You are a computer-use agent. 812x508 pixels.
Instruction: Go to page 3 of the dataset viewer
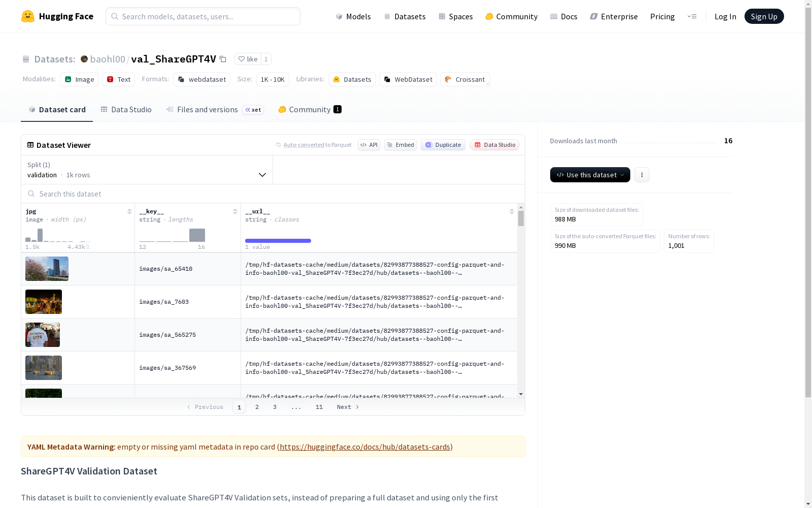coord(275,407)
